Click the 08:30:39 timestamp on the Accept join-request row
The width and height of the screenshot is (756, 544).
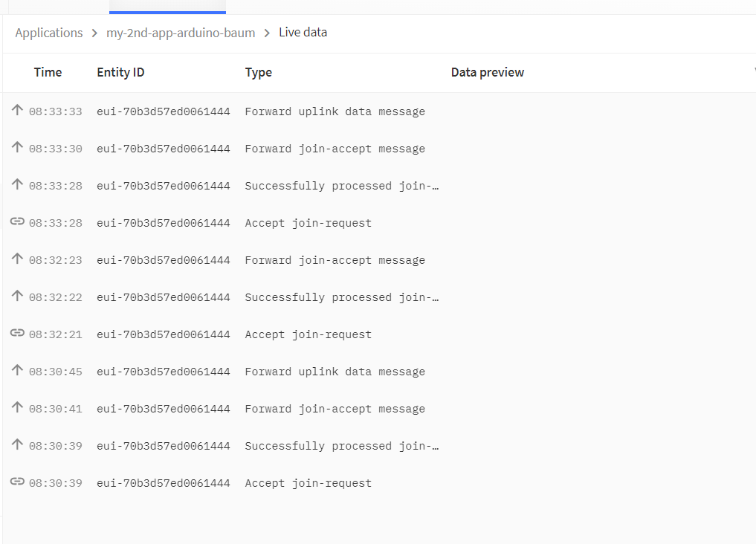pyautogui.click(x=56, y=483)
